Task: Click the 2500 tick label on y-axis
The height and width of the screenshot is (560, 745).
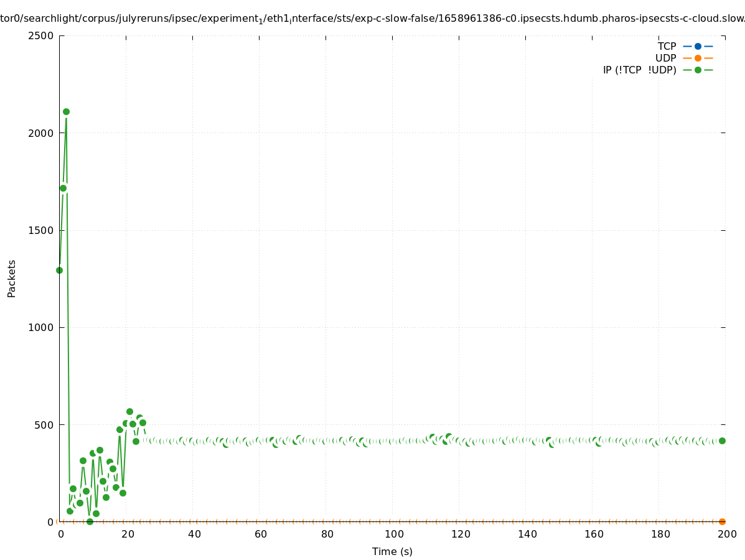Action: pos(41,35)
